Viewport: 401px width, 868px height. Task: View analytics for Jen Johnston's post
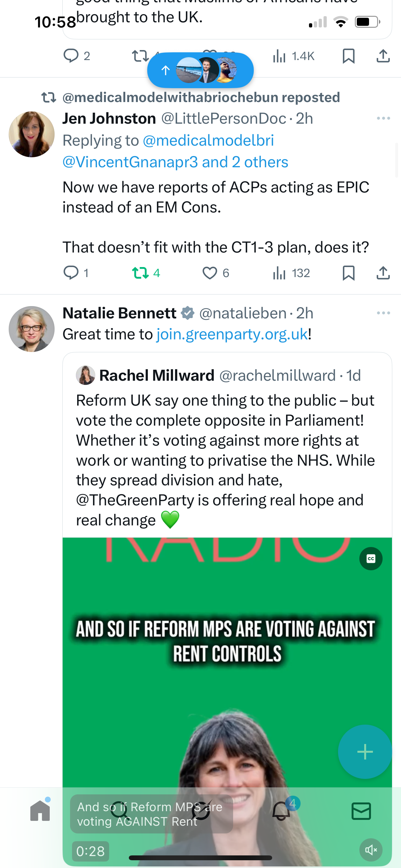(x=280, y=273)
